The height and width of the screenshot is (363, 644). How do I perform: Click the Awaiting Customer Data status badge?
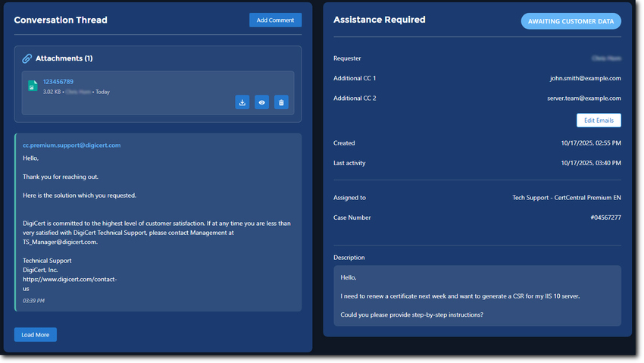click(x=571, y=21)
